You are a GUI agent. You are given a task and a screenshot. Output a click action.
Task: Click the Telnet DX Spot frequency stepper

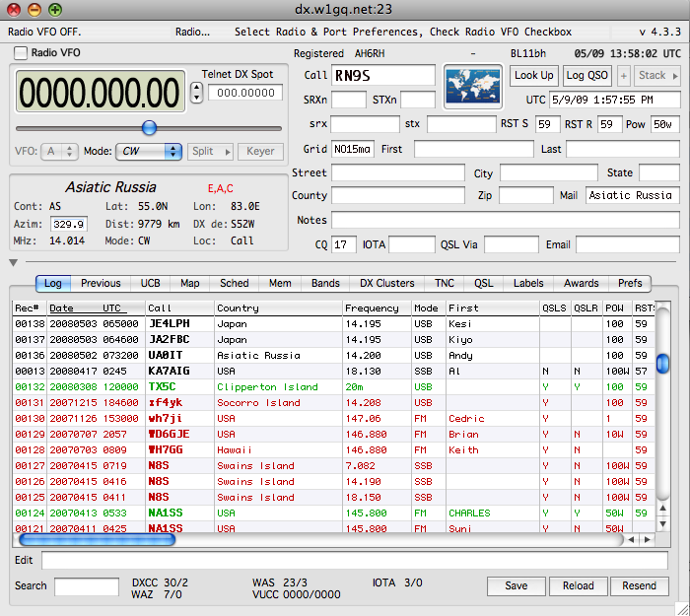196,93
